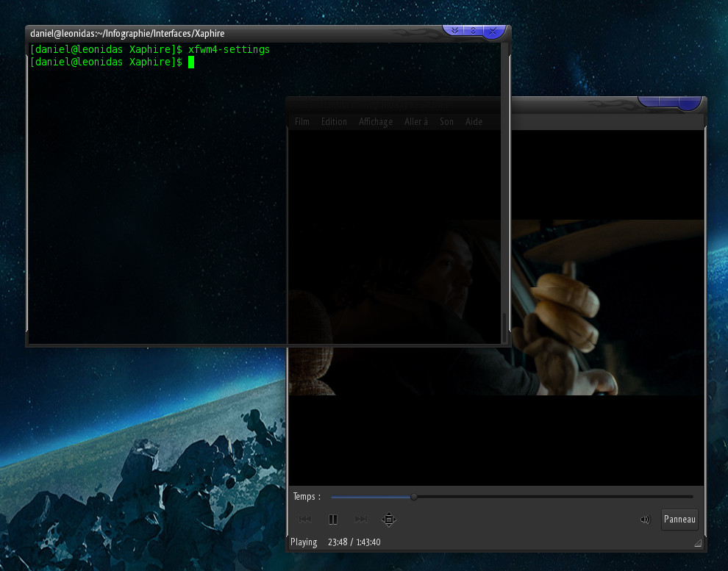Close the video player window
Image resolution: width=728 pixels, height=571 pixels.
690,102
